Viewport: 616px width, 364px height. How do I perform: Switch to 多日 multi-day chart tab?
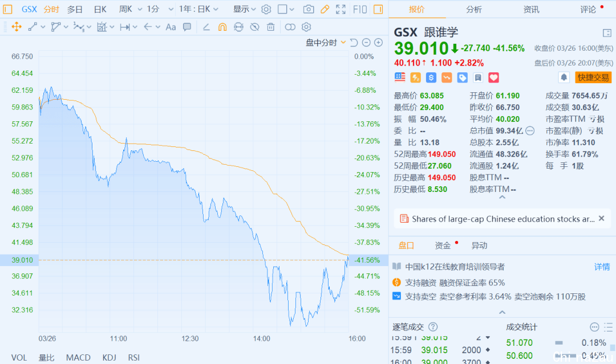point(75,9)
